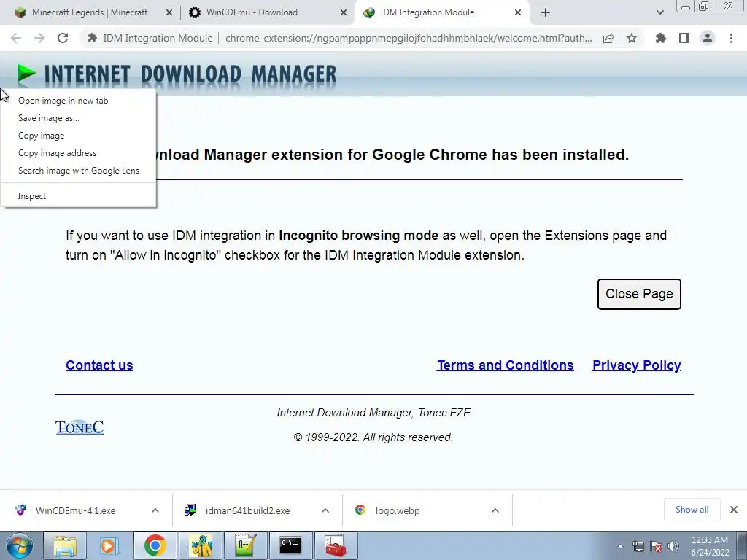Open the command prompt taskbar icon
The width and height of the screenshot is (747, 560).
290,545
